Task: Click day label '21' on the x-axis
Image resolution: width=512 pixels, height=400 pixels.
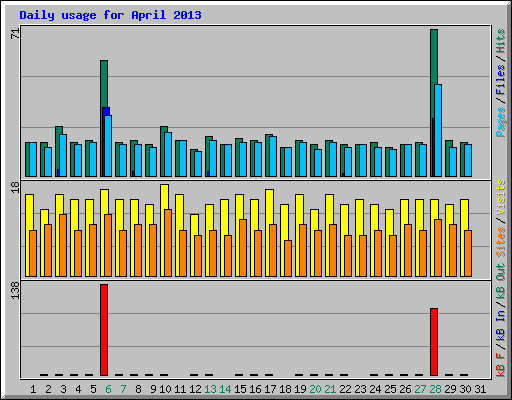Action: coord(330,389)
